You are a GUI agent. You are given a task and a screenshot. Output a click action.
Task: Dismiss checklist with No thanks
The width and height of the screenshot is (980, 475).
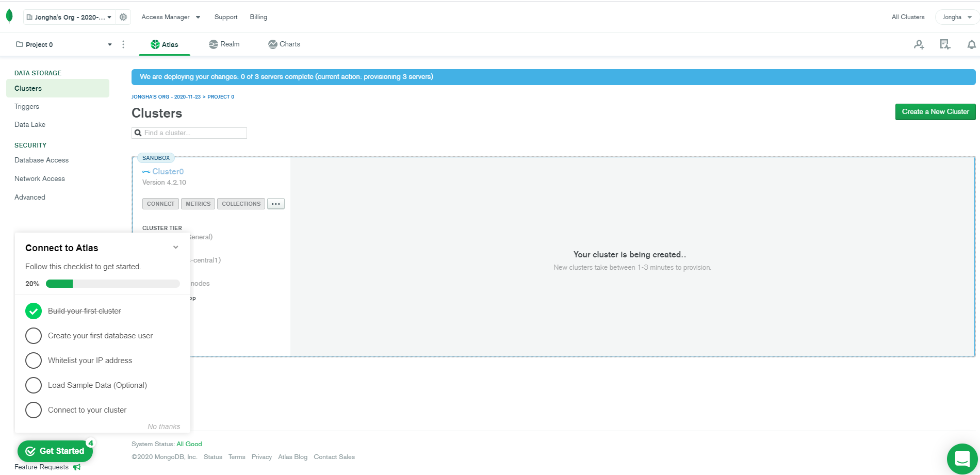[x=164, y=427]
